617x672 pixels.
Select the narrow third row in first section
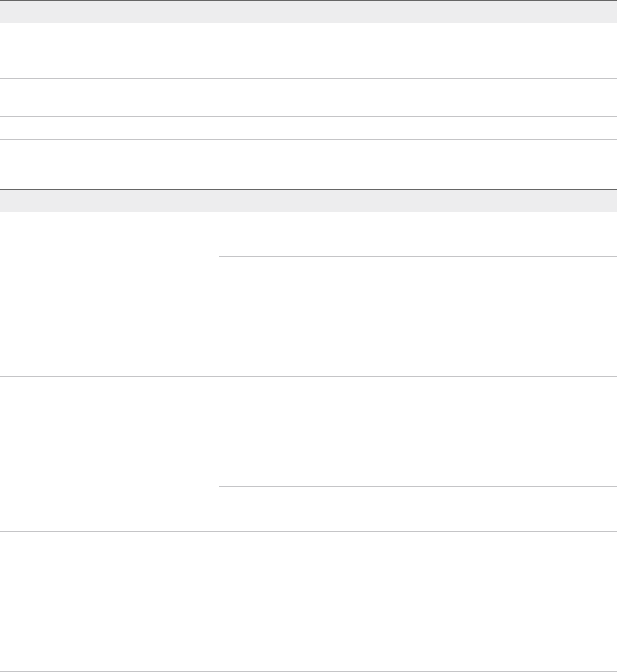click(x=308, y=128)
